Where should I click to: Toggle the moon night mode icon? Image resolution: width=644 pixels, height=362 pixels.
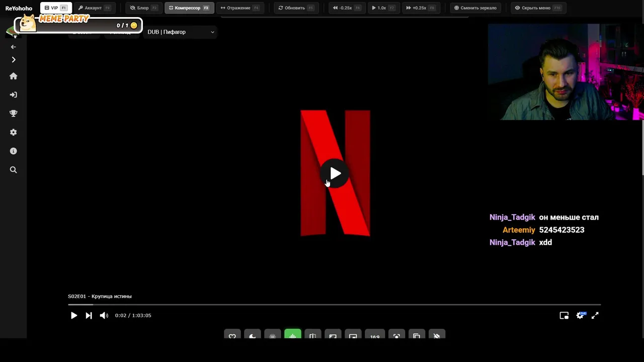(x=253, y=335)
